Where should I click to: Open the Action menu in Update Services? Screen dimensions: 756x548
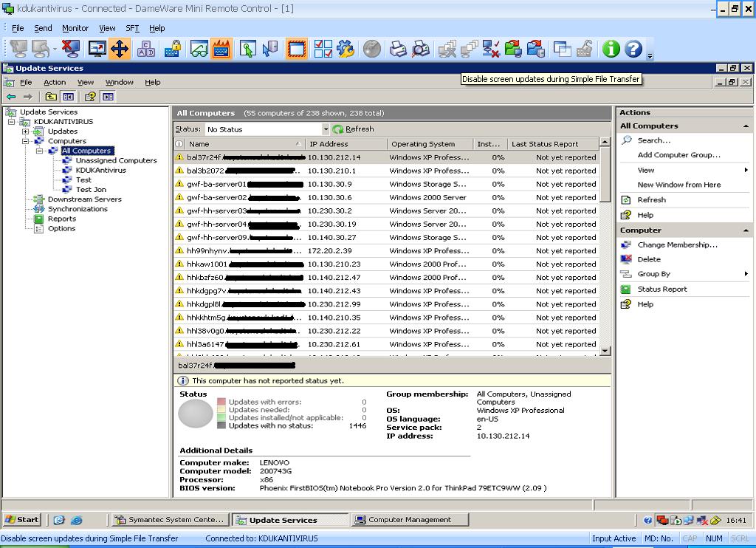55,82
